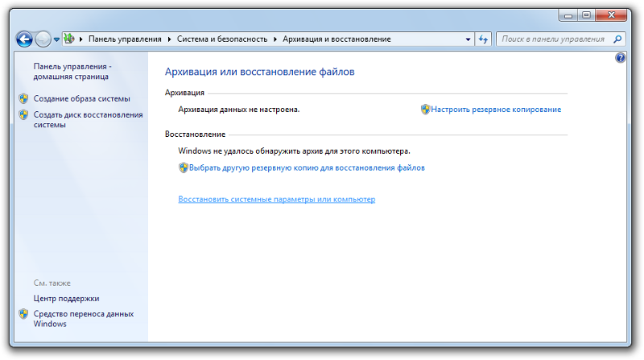This screenshot has width=644, height=360.
Task: Expand the arrow after Панель управления
Action: point(169,39)
